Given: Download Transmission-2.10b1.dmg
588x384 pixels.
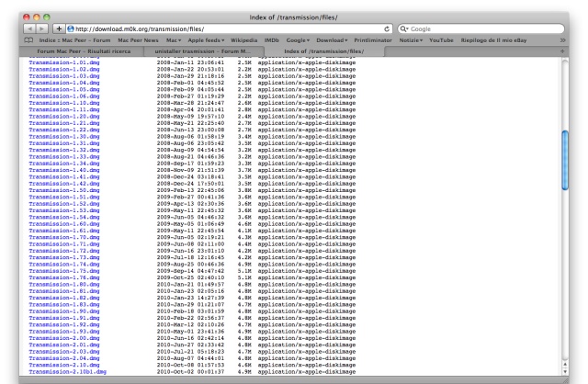Looking at the screenshot, I should pos(67,372).
